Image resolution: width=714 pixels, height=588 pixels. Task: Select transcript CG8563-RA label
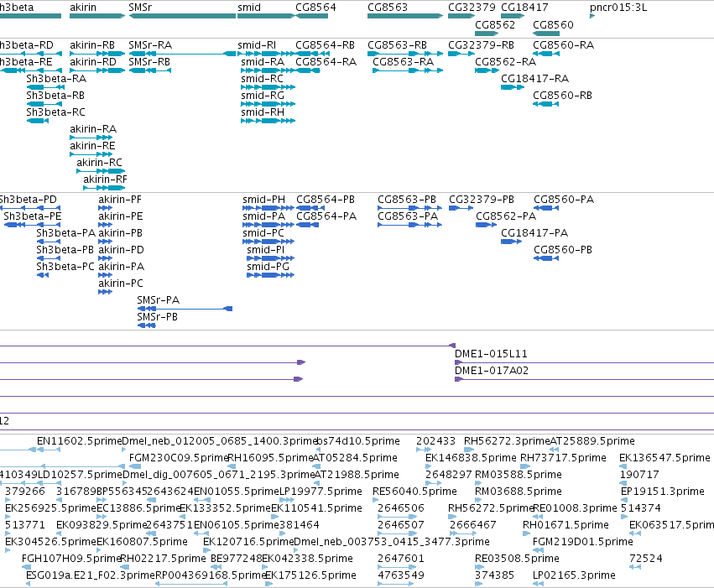[403, 62]
